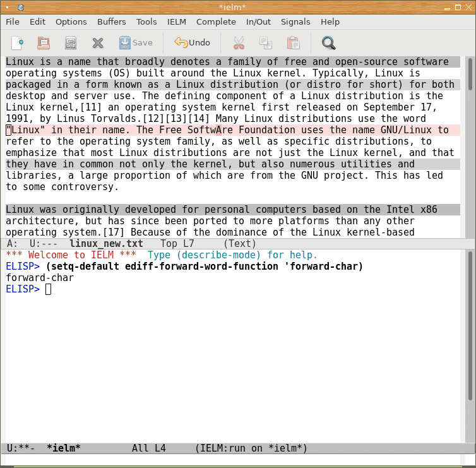
Task: Click "Intel x86" in the second paragraph
Action: (x=412, y=210)
